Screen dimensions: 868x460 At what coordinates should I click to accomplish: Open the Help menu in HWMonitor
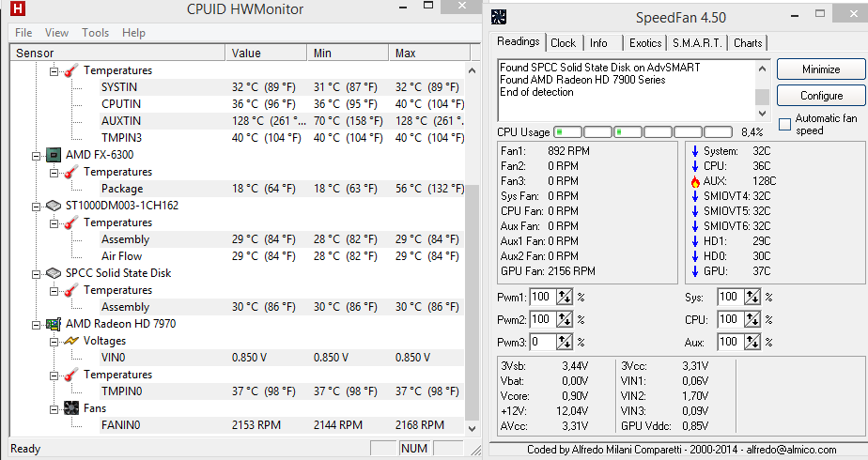pos(133,33)
